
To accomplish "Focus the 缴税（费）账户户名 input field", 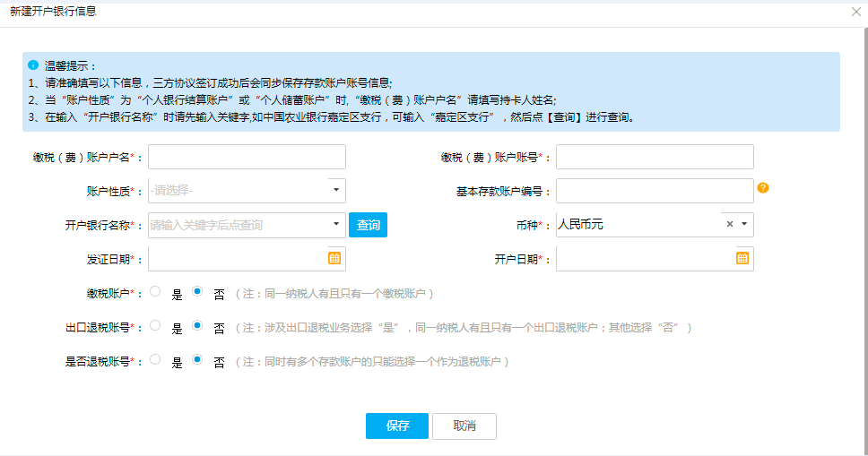I will coord(247,157).
